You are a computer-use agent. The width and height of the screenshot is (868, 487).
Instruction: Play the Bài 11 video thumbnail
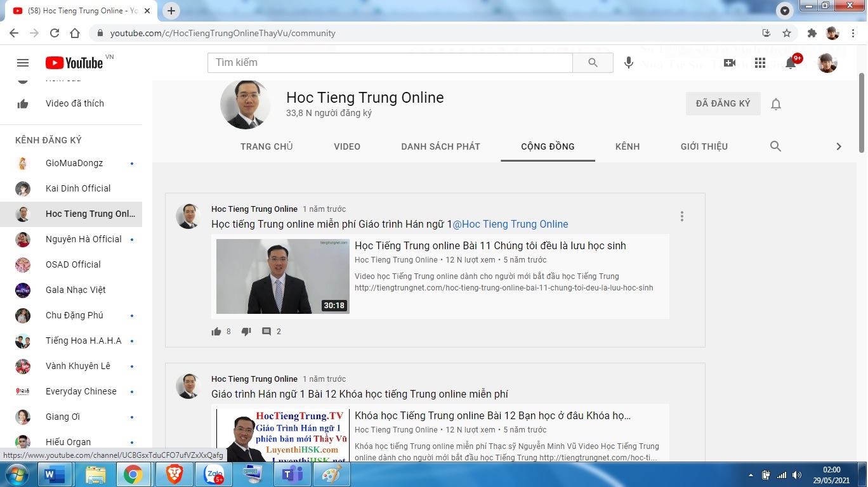click(x=283, y=276)
